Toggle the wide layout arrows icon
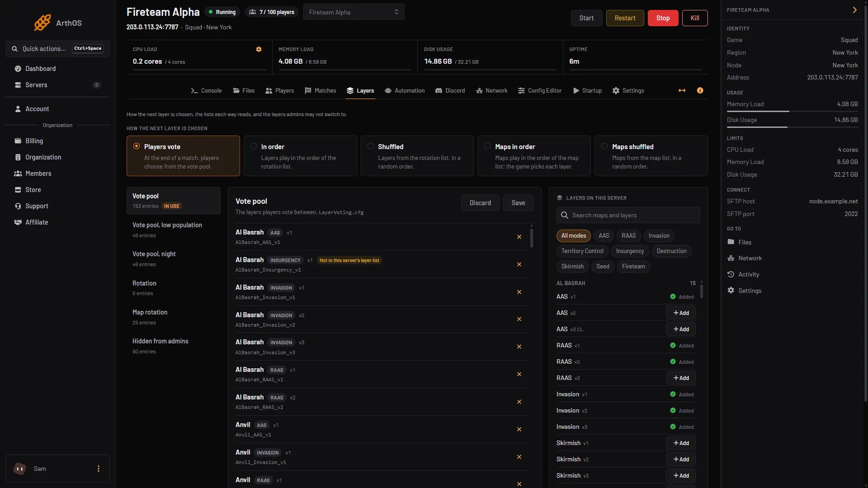 682,90
